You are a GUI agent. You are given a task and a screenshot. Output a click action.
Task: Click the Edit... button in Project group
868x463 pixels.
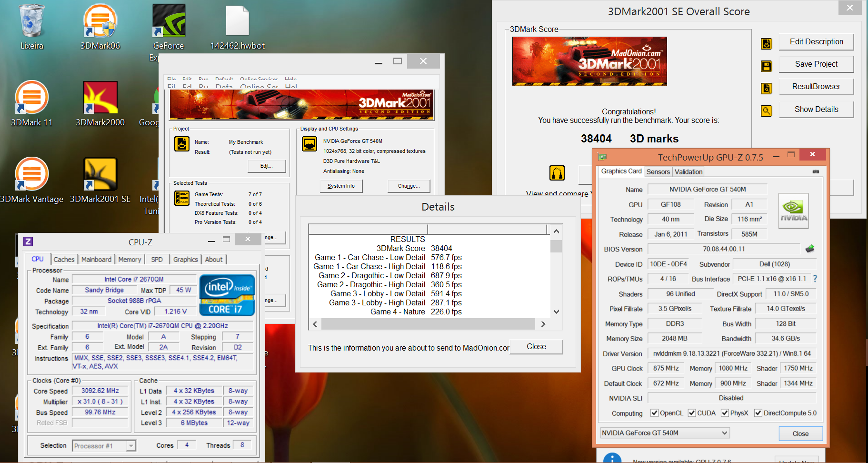coord(267,166)
